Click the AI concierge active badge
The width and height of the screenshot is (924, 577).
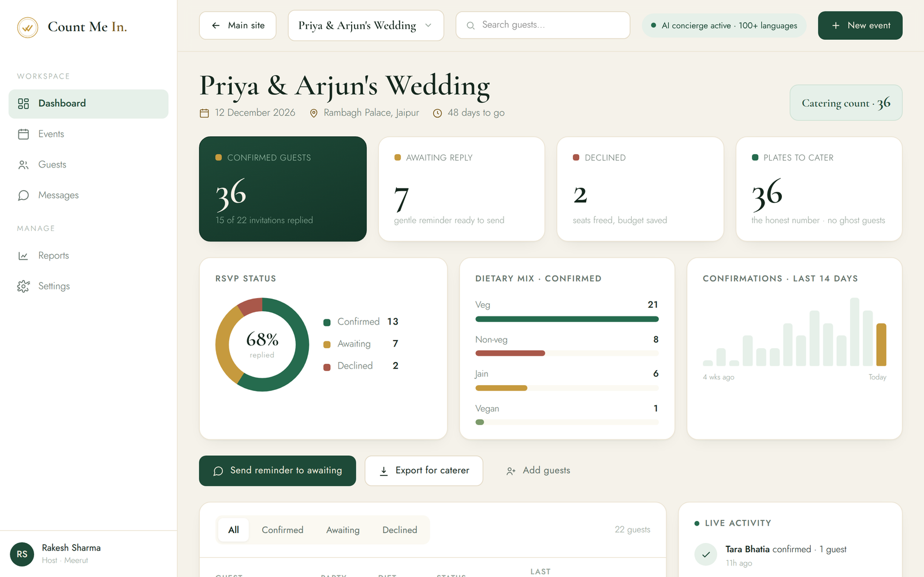pyautogui.click(x=724, y=25)
